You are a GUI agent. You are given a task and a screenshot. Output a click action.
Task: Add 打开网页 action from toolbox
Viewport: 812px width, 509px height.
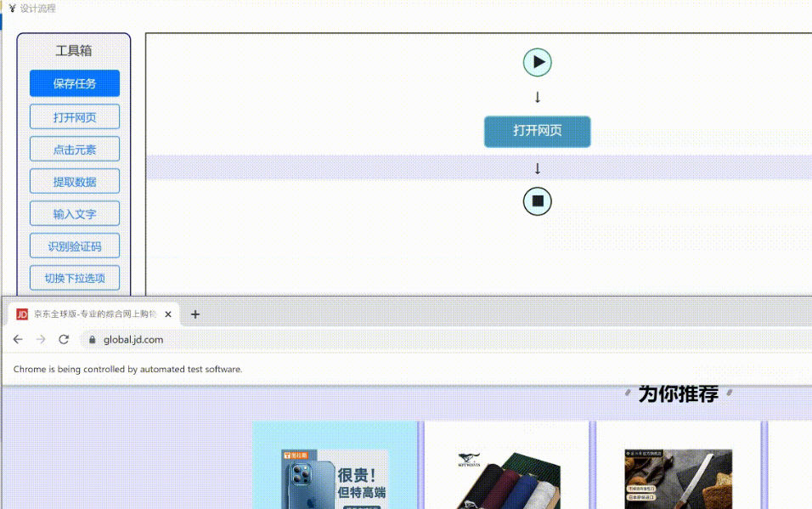point(75,116)
